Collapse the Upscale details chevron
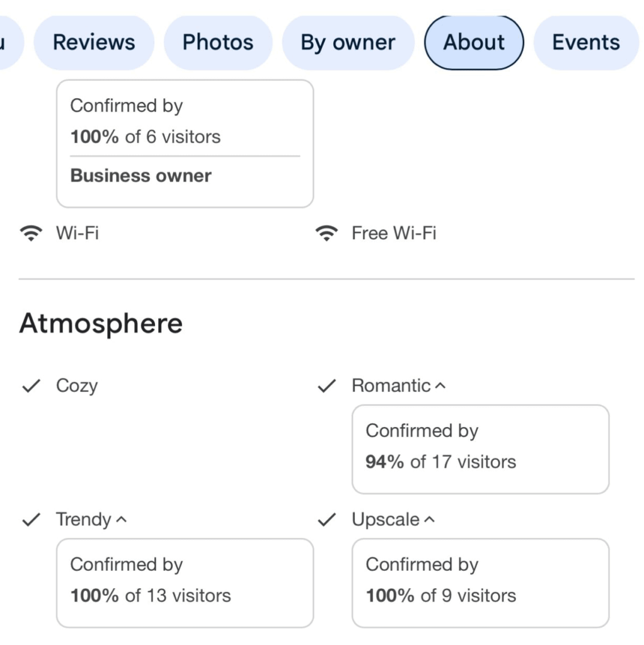 (x=429, y=520)
